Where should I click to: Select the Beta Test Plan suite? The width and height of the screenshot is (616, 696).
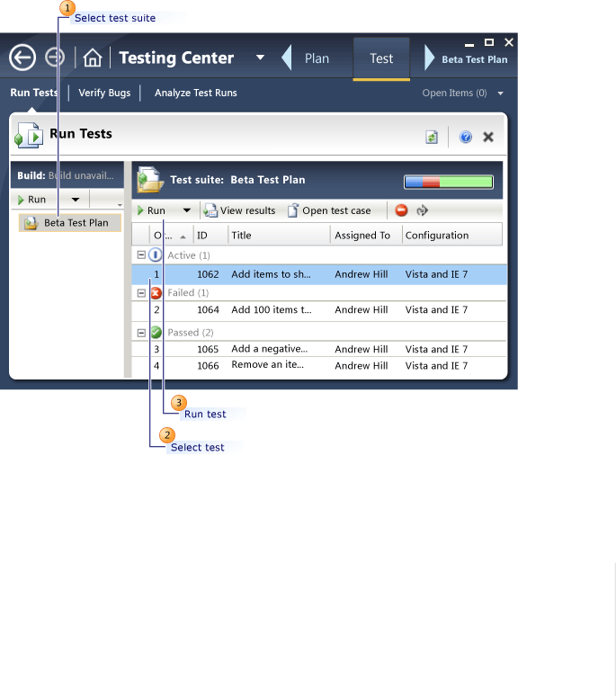pyautogui.click(x=69, y=223)
